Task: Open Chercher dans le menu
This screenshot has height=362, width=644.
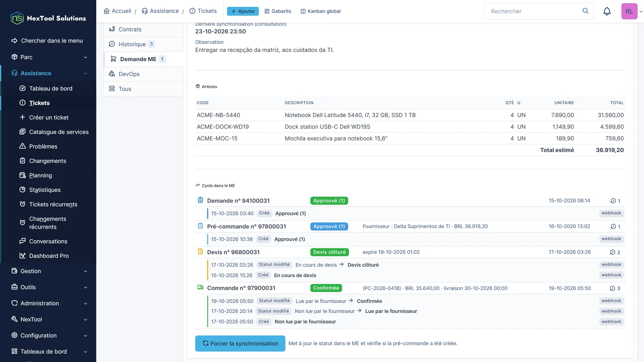Action: [x=47, y=41]
